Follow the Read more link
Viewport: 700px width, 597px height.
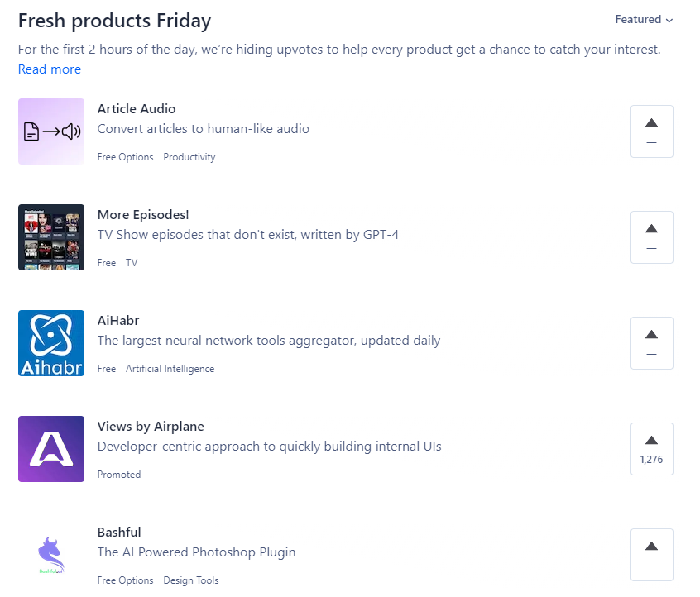coord(50,69)
